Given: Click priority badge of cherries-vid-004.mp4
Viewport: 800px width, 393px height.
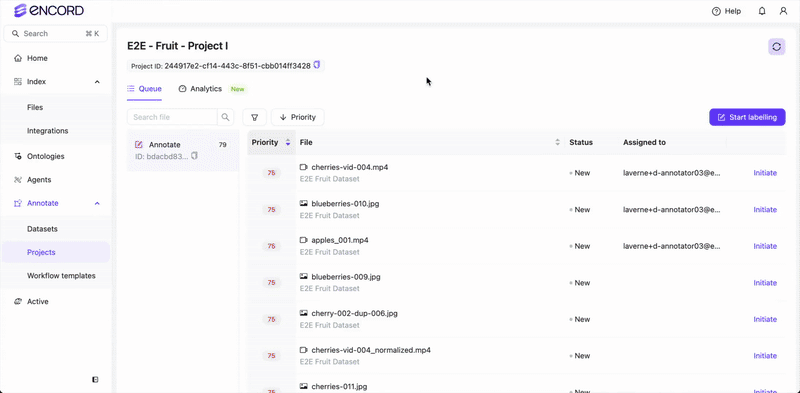Looking at the screenshot, I should (x=271, y=173).
